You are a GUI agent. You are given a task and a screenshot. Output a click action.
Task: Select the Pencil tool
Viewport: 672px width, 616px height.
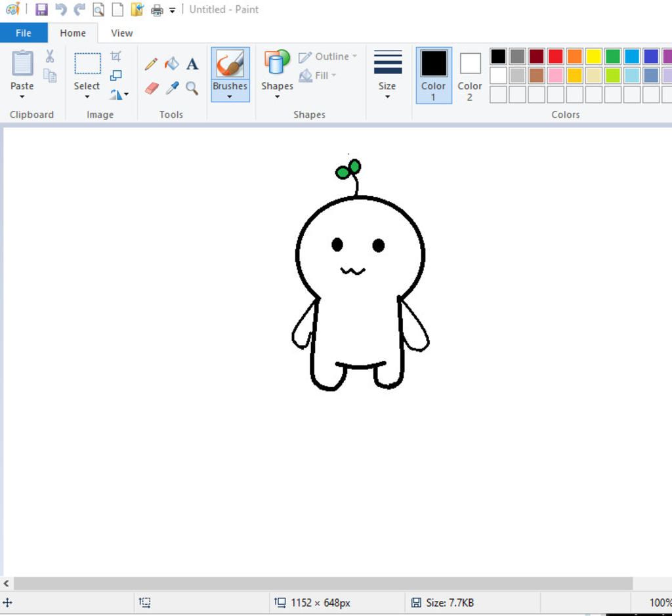(151, 64)
